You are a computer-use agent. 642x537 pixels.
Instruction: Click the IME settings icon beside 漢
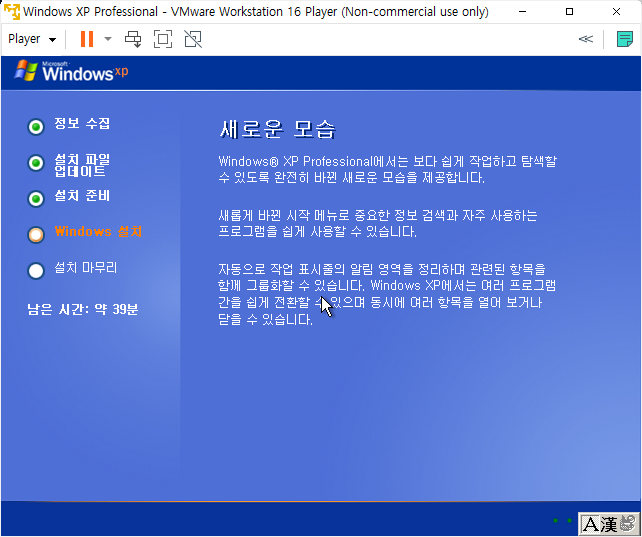[627, 524]
